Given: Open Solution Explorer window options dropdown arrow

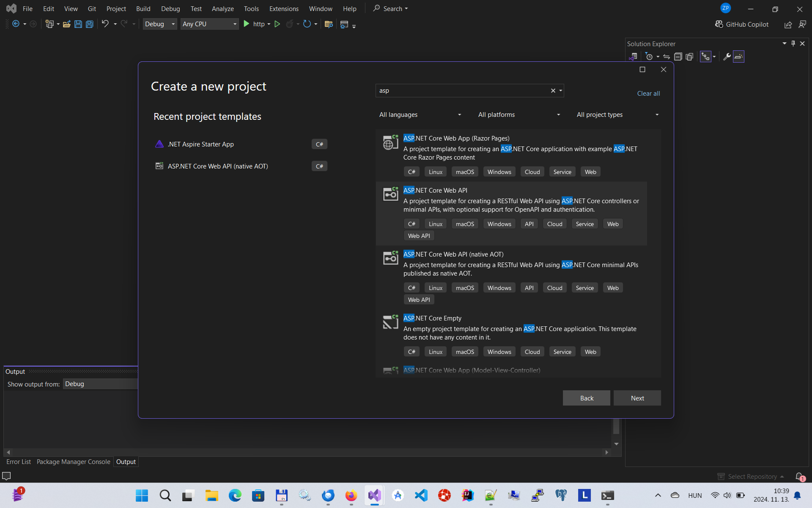Looking at the screenshot, I should 785,44.
